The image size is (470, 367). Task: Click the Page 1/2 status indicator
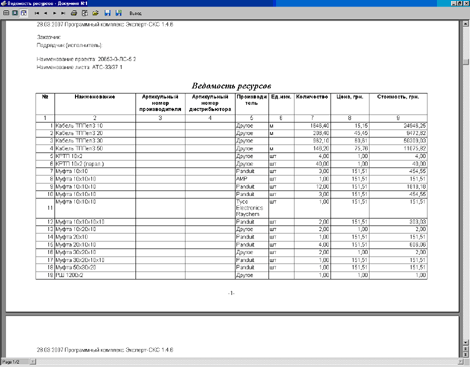[x=11, y=362]
